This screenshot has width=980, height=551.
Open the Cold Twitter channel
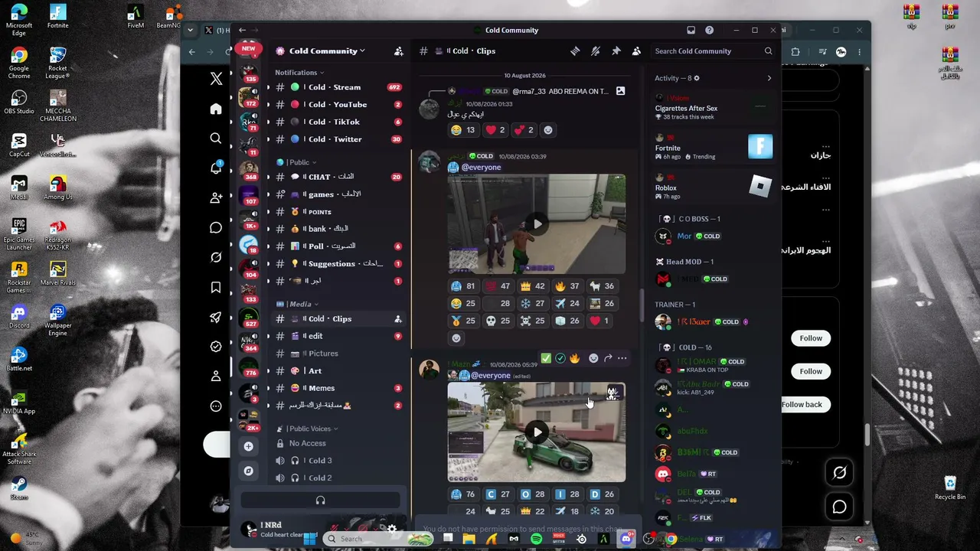[338, 139]
